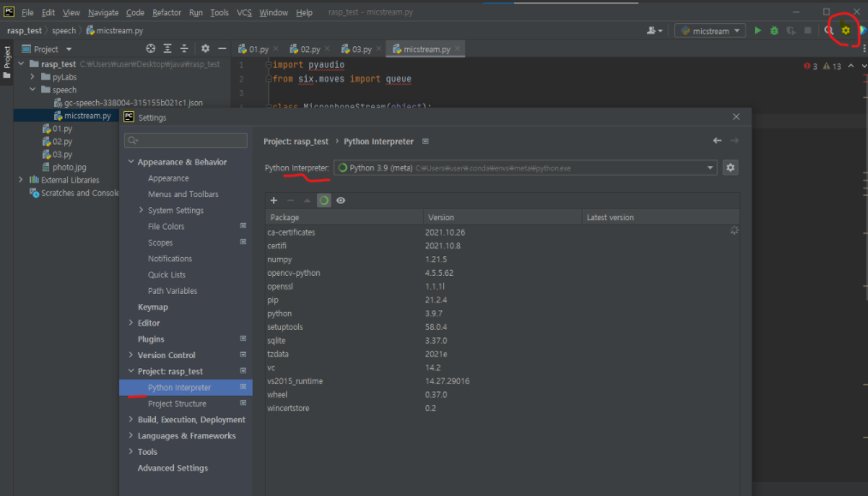Open the Navigate menu

point(103,12)
